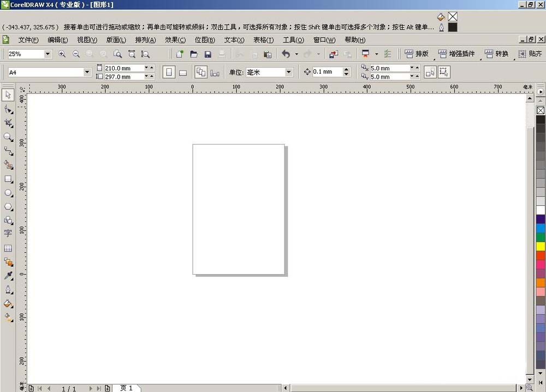Select the Text tool 字
546x392 pixels.
(8, 234)
